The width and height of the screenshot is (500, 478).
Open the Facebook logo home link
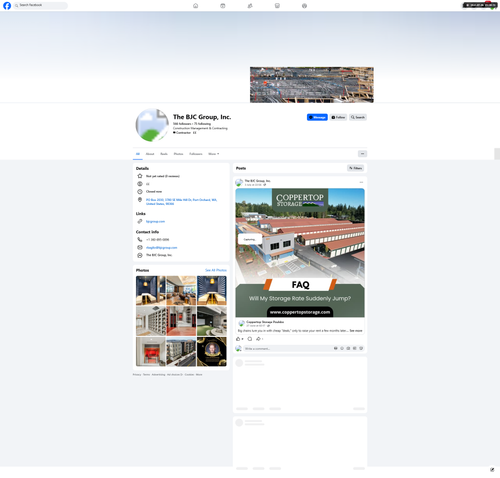click(x=7, y=6)
